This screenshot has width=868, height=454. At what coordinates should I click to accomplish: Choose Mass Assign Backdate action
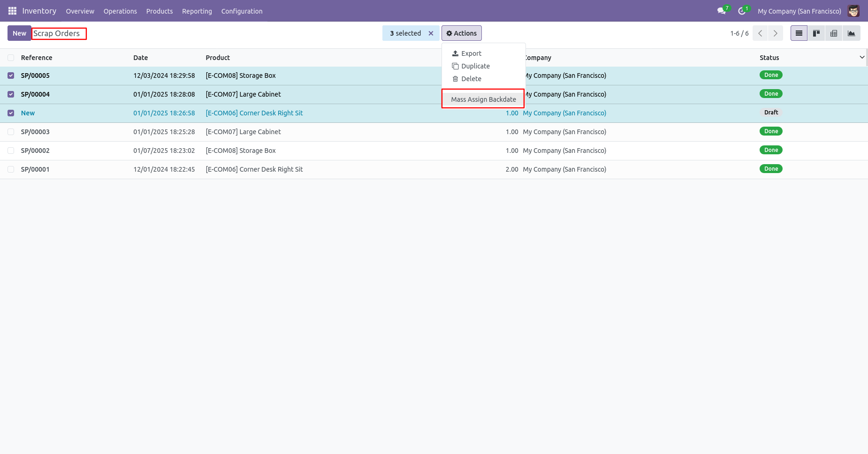483,99
